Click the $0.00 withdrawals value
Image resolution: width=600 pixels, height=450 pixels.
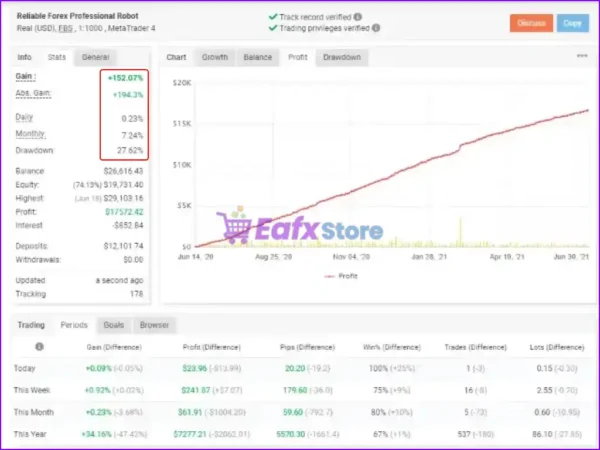(x=133, y=259)
